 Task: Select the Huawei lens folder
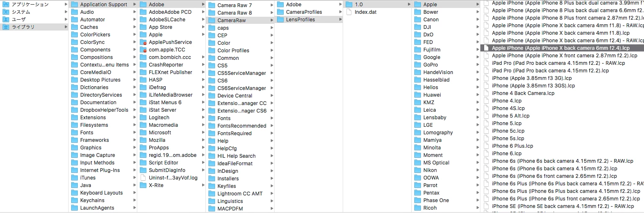click(446, 95)
